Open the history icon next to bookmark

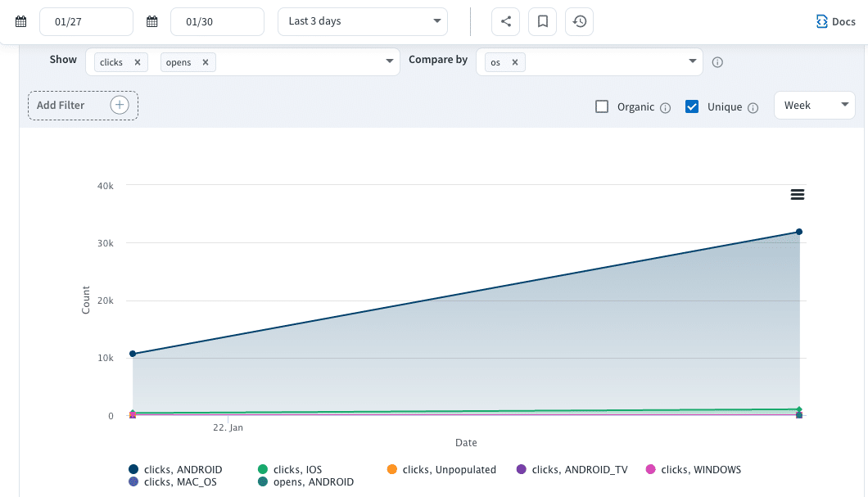(579, 21)
